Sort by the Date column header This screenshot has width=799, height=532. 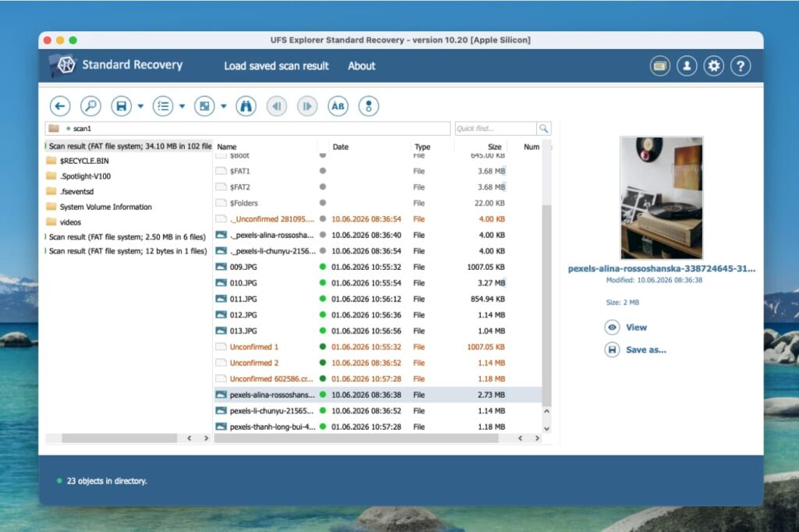(x=340, y=147)
